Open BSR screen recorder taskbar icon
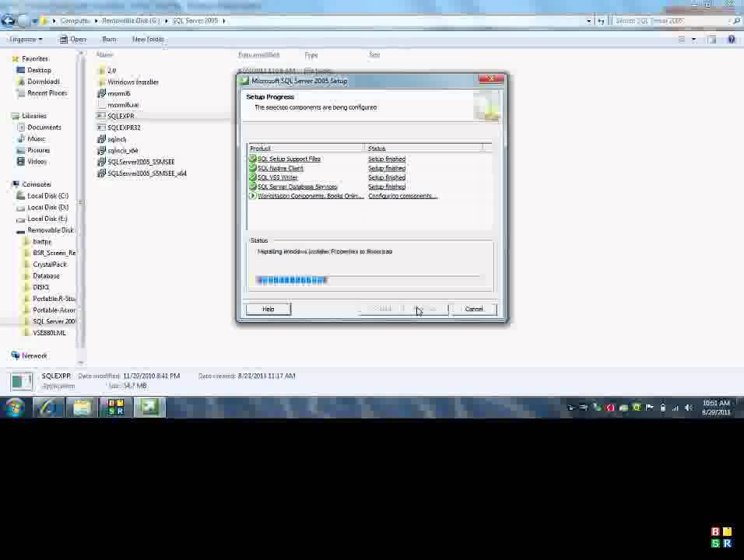This screenshot has width=744, height=560. click(116, 408)
